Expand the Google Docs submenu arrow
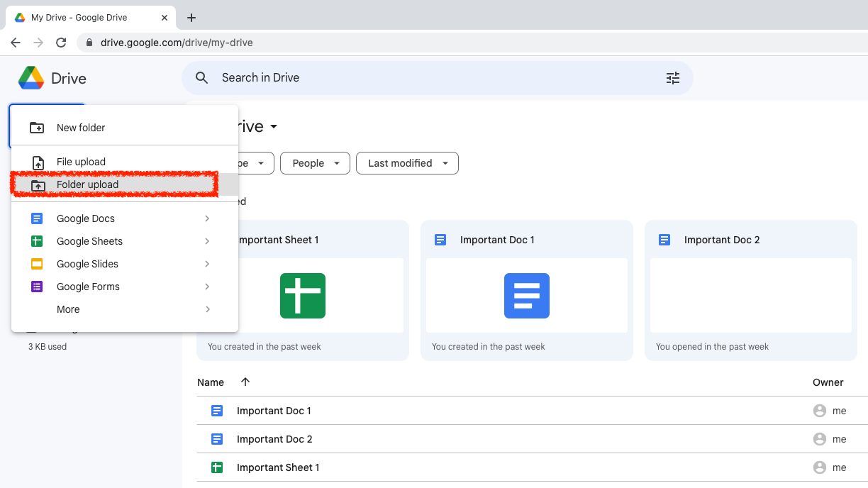 [207, 218]
